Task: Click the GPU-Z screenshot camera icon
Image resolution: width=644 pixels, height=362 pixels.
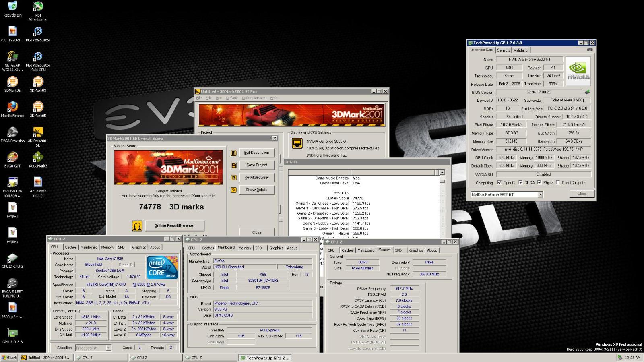Action: pyautogui.click(x=590, y=50)
